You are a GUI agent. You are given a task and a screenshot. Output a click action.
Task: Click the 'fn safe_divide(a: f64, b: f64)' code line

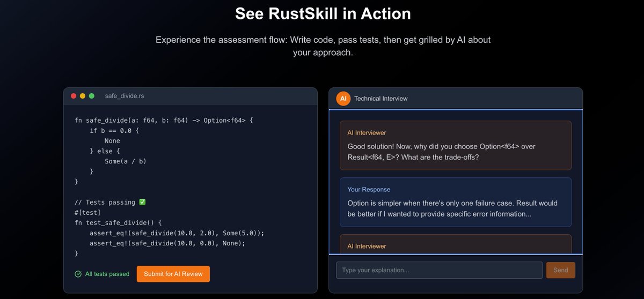click(x=164, y=120)
